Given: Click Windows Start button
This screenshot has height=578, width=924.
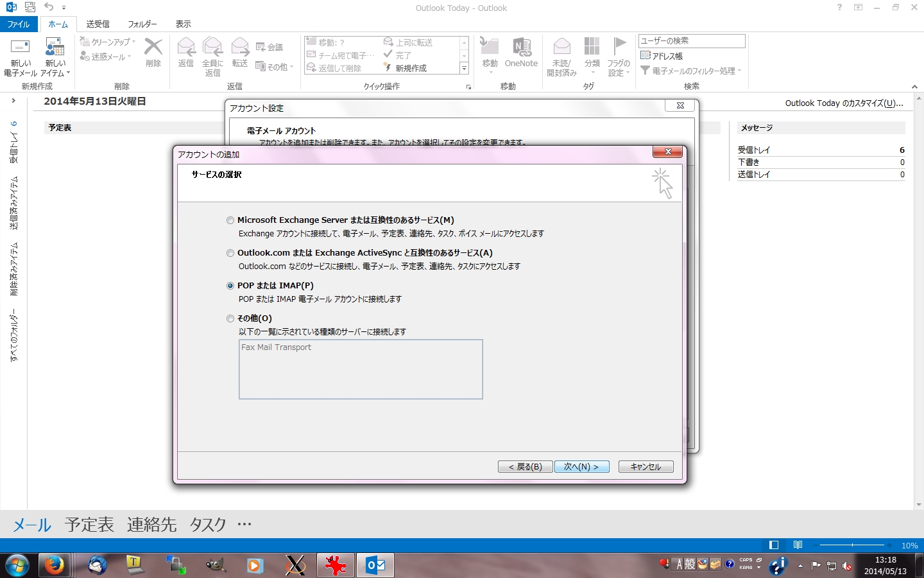Looking at the screenshot, I should coord(17,565).
